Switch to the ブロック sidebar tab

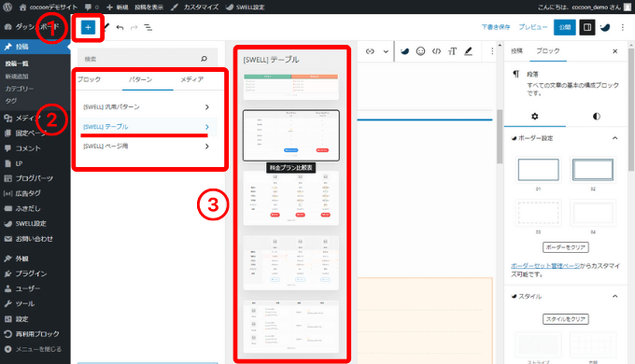(x=548, y=51)
